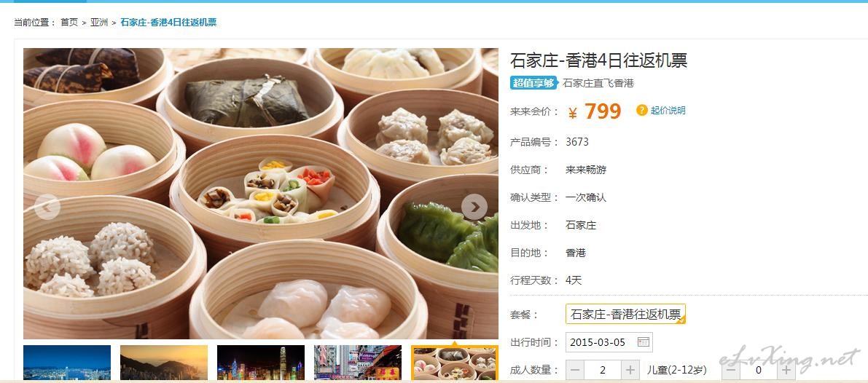Click 石家庄-香港4日往返机票 breadcrumb link
Image resolution: width=868 pixels, height=383 pixels.
pyautogui.click(x=168, y=23)
